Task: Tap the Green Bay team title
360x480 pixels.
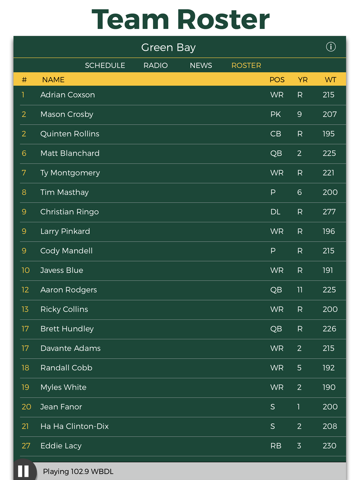Action: click(168, 48)
